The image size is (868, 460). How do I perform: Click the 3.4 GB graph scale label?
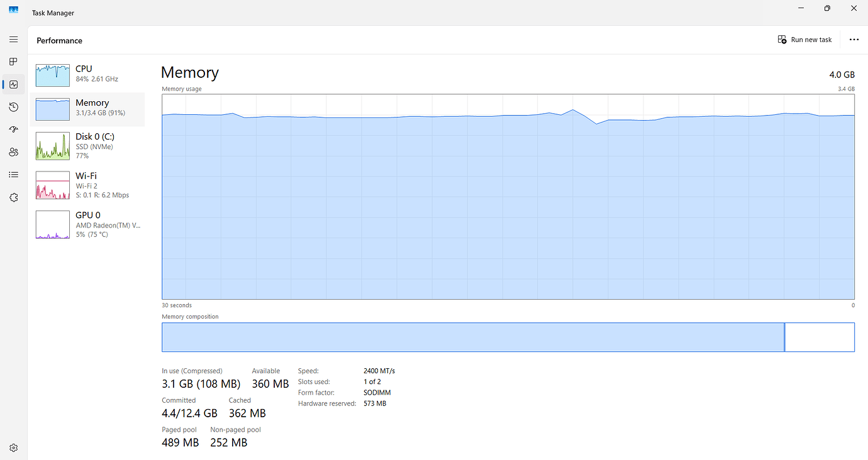point(846,89)
